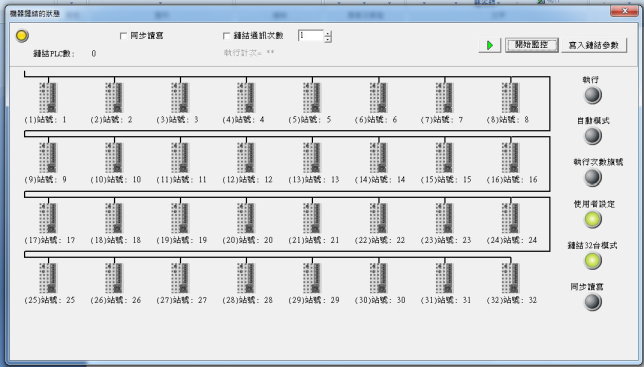Image resolution: width=644 pixels, height=367 pixels.
Task: Click the 執行 indicator lamp
Action: (593, 95)
